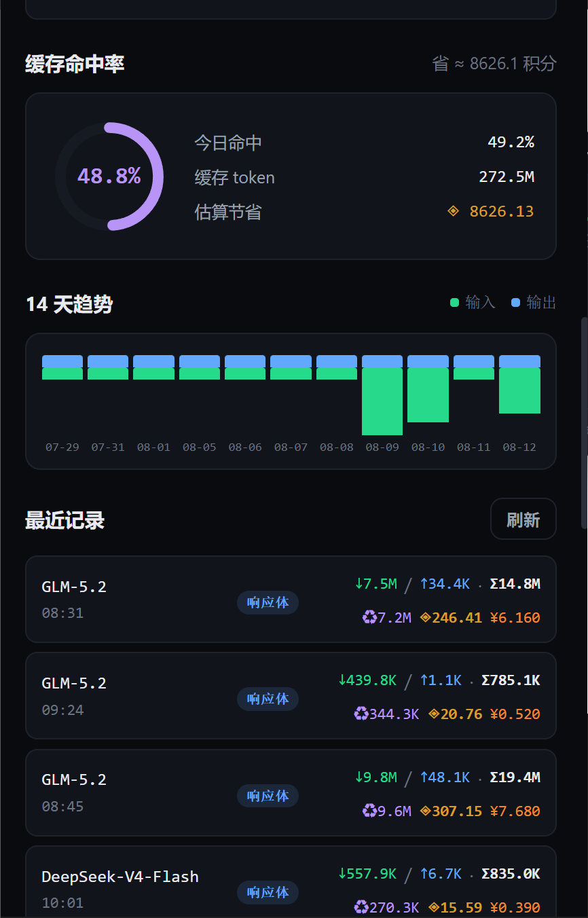Click the 48.8% cache hit ring

point(109,177)
